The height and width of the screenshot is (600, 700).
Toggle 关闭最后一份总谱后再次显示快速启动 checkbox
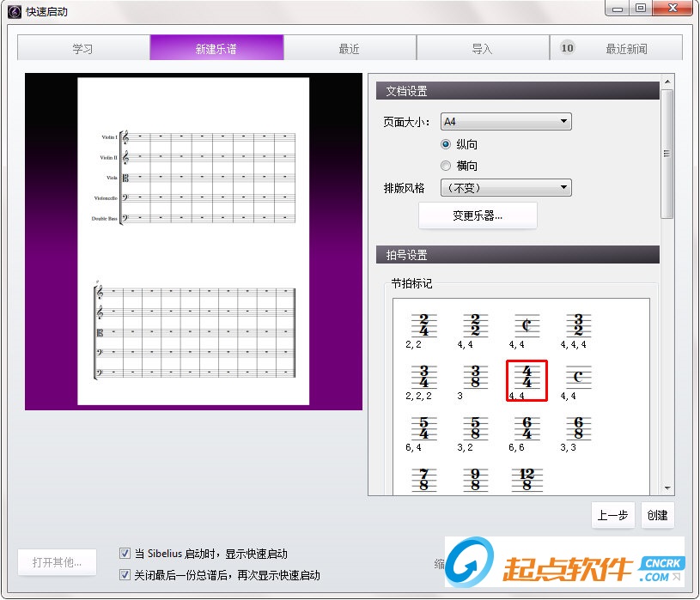[x=125, y=575]
